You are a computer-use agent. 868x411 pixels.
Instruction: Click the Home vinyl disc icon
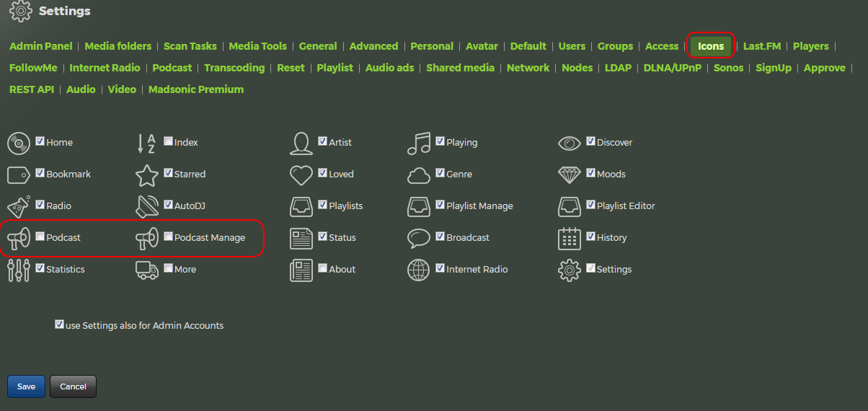pos(19,143)
